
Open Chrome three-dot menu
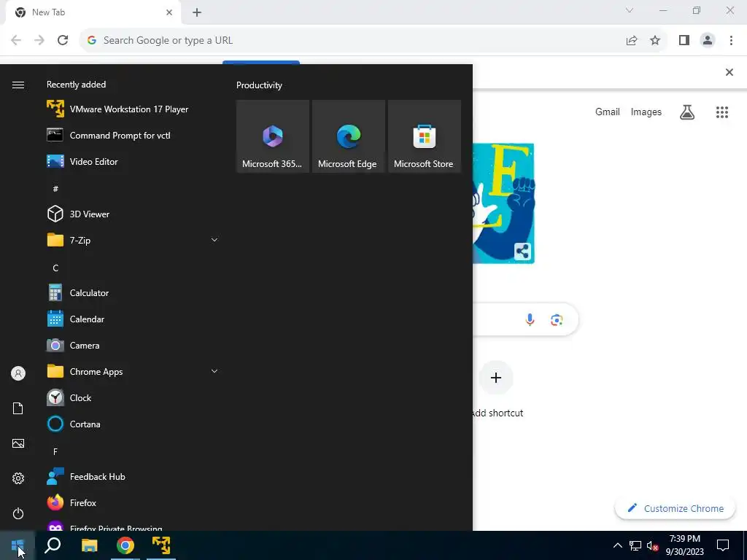point(731,40)
